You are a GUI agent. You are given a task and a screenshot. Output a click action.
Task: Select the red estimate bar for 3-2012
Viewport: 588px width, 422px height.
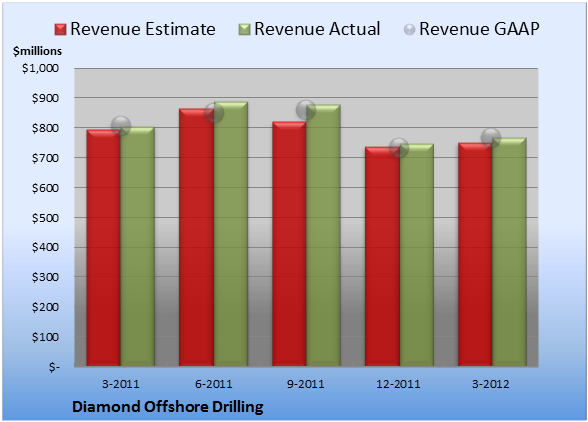(x=475, y=255)
